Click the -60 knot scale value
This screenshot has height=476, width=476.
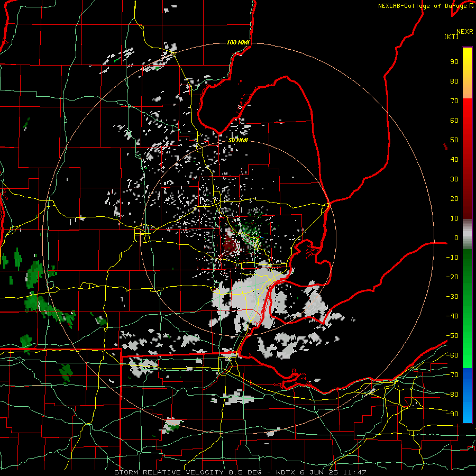tap(452, 355)
